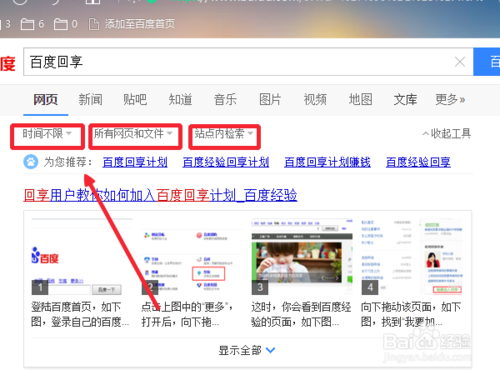
Task: Open the 文库 tab
Action: (405, 99)
